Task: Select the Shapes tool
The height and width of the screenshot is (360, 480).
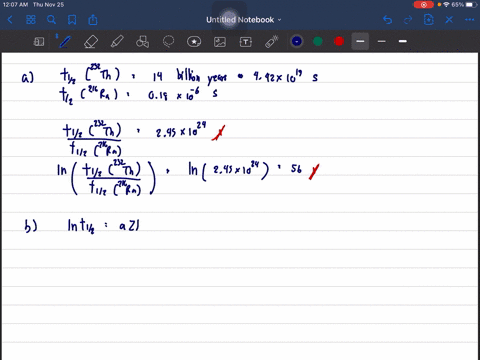Action: tap(142, 42)
